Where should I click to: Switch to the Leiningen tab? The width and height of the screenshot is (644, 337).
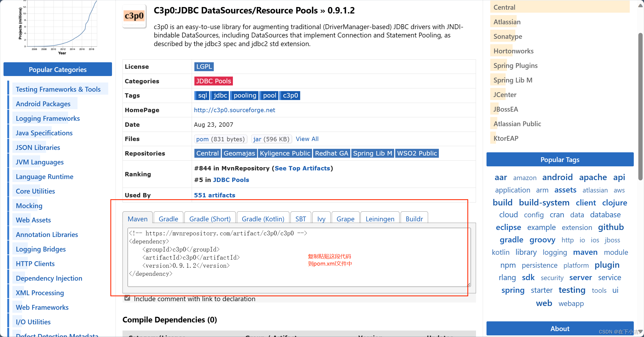(x=380, y=219)
